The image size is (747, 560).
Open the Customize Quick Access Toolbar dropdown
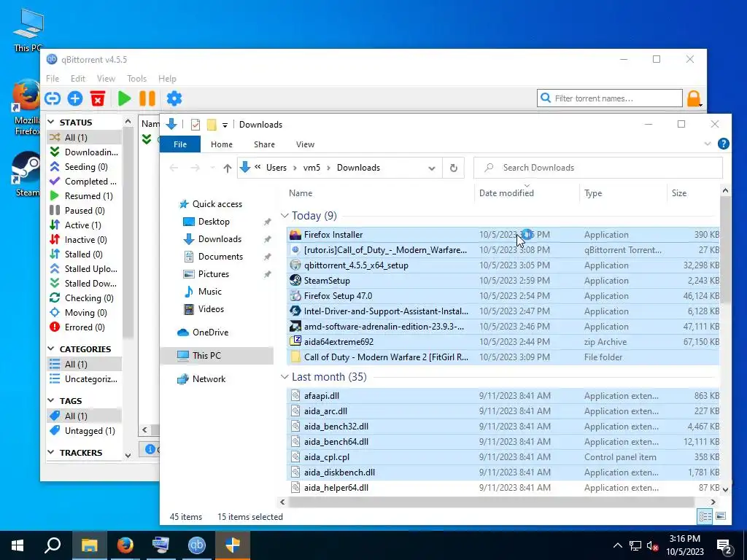(x=225, y=125)
